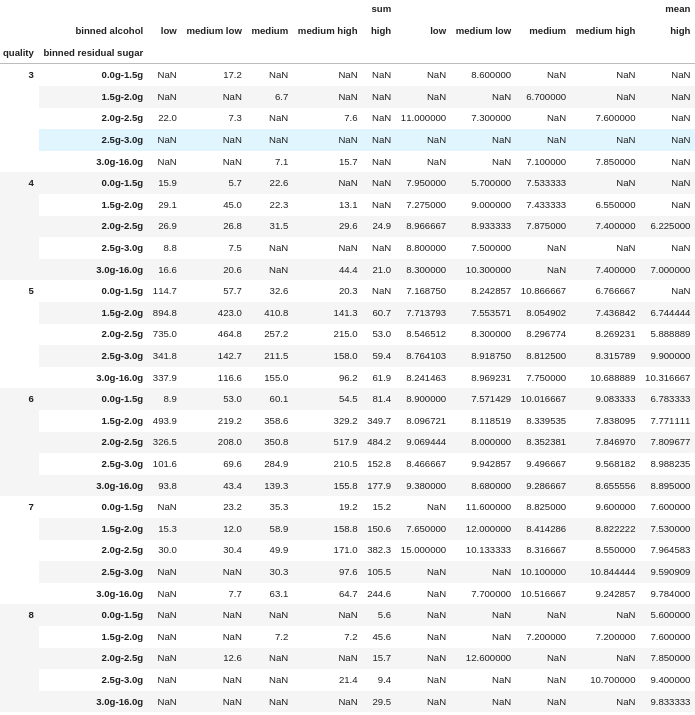This screenshot has height=715, width=695.
Task: Select the 3.0g-16.0g label for quality 6
Action: (119, 486)
